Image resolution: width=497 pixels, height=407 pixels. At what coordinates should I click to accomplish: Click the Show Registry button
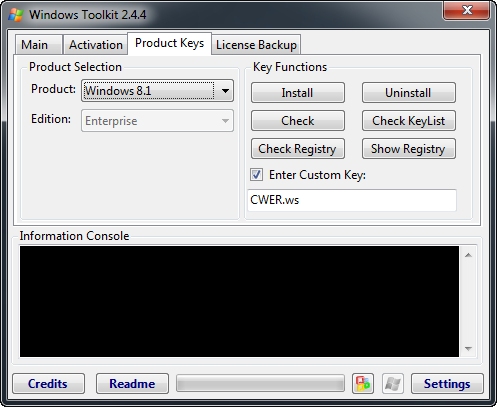point(409,149)
